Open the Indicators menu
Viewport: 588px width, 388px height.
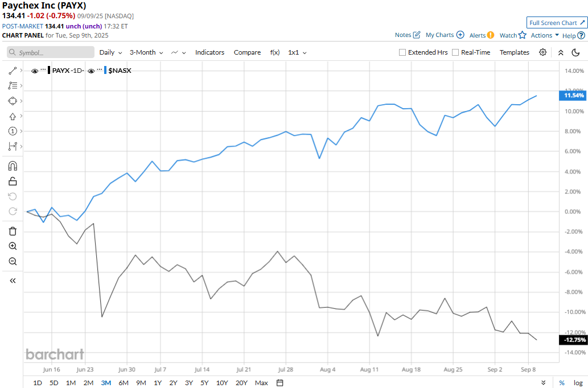click(209, 52)
